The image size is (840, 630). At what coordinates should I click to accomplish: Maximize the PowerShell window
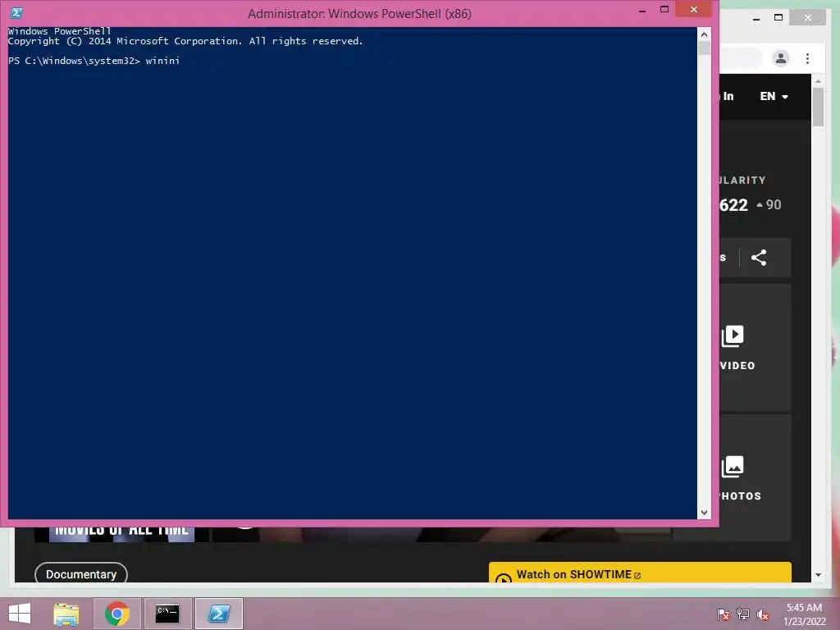pos(664,10)
